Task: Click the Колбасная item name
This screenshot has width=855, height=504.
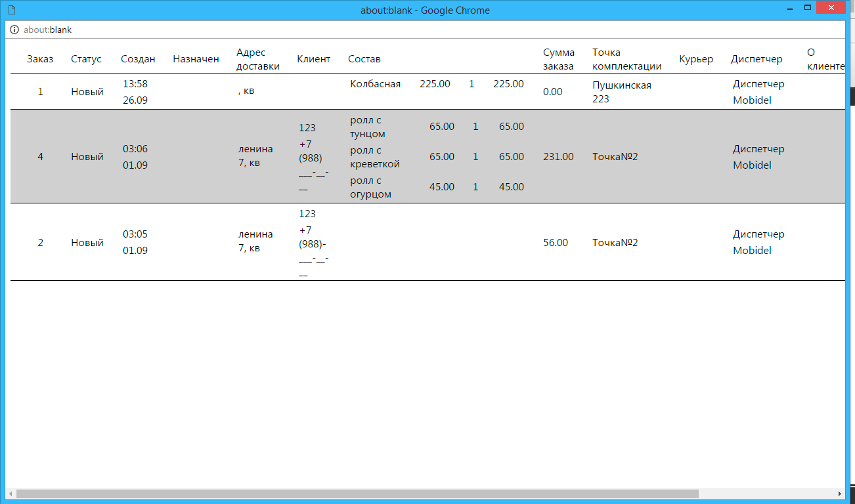Action: [375, 84]
